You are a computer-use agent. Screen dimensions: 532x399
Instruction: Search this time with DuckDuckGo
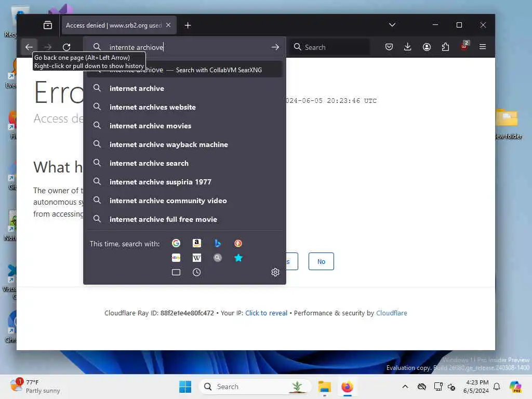click(x=238, y=243)
